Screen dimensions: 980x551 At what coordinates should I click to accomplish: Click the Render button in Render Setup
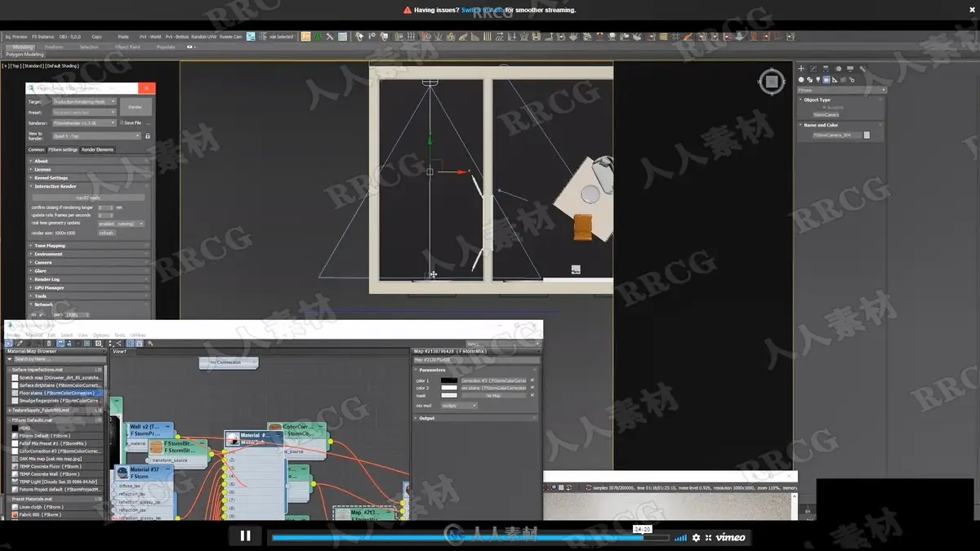pos(136,107)
